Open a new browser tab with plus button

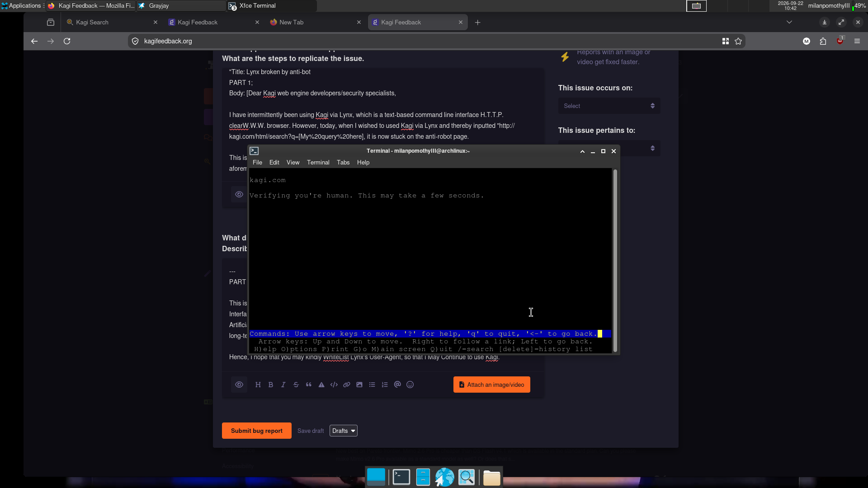pos(478,22)
